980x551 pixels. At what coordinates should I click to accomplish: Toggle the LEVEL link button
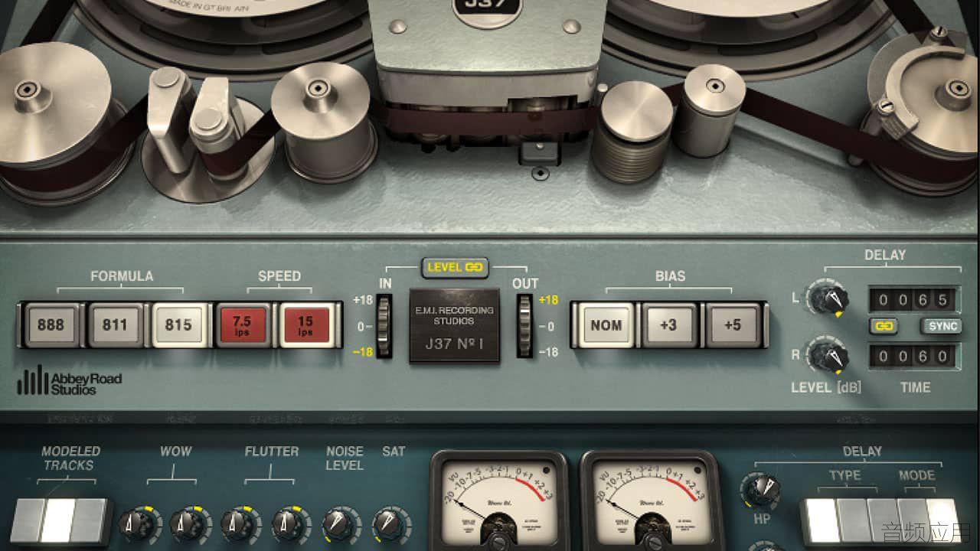click(455, 267)
